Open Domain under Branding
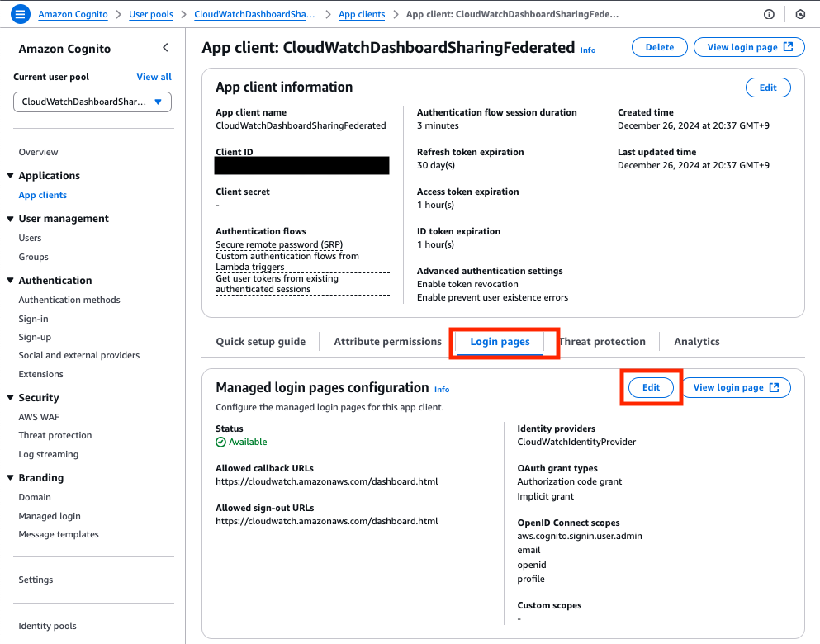 [x=35, y=497]
